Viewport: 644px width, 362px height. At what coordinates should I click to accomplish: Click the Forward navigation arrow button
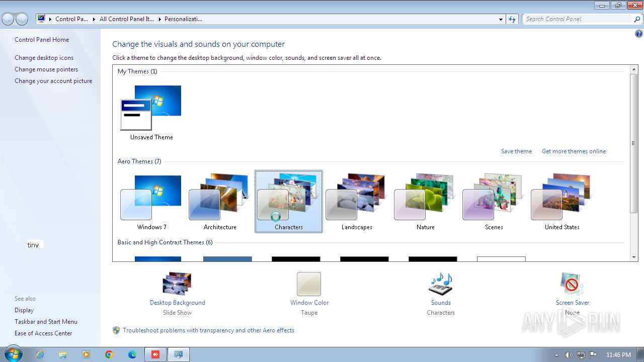pyautogui.click(x=22, y=19)
